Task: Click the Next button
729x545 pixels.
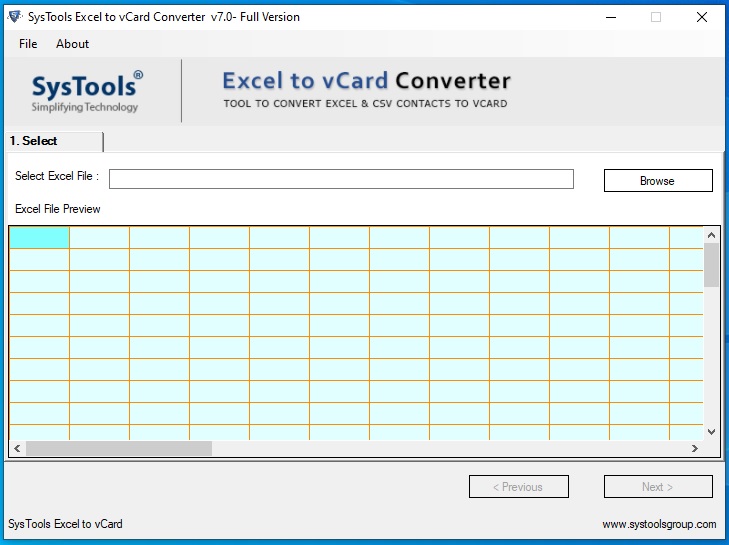Action: [x=658, y=487]
